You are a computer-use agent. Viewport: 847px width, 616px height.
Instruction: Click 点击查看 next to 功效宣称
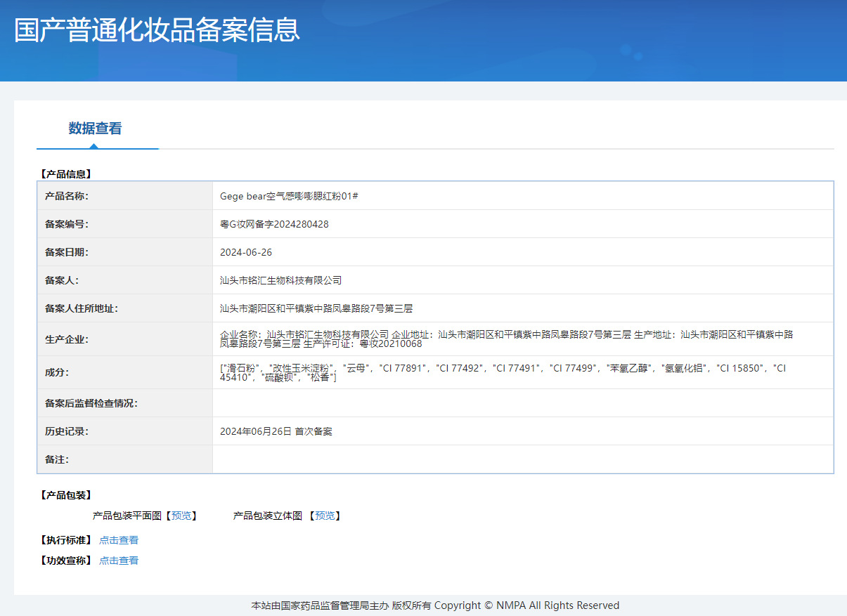(x=119, y=561)
